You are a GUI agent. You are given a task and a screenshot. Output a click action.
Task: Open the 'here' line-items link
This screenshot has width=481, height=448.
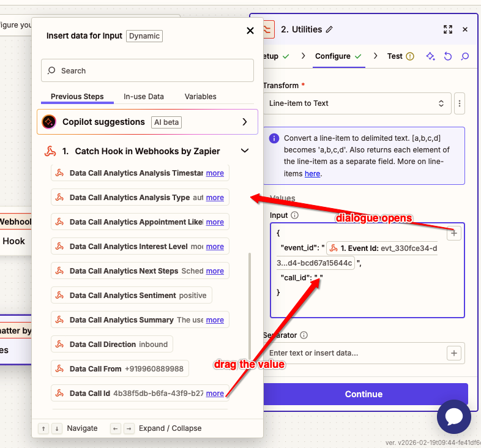pos(312,174)
